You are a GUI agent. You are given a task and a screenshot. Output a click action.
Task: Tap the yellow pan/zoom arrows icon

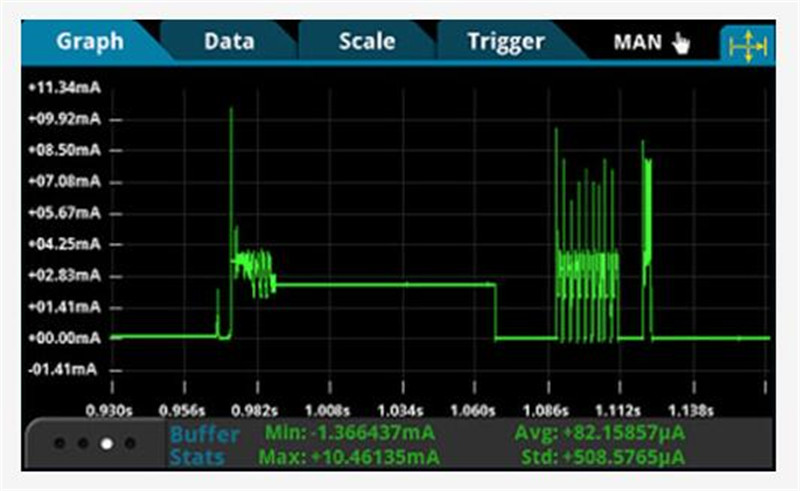coord(743,44)
